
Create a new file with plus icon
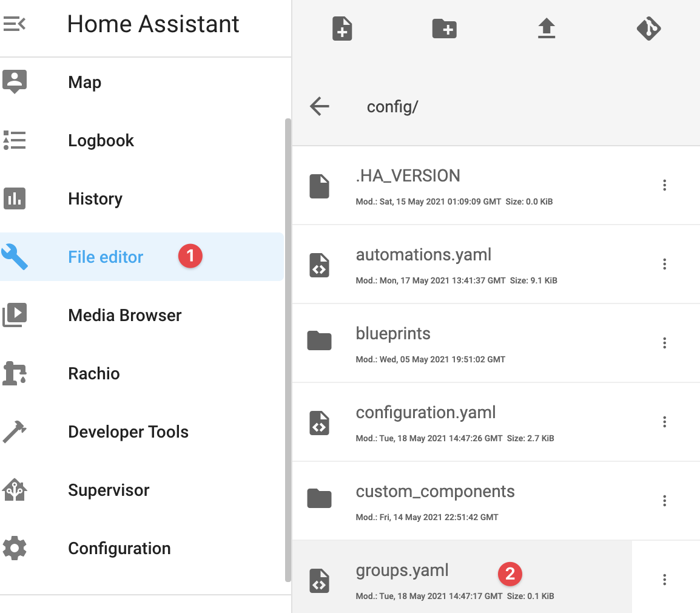342,29
